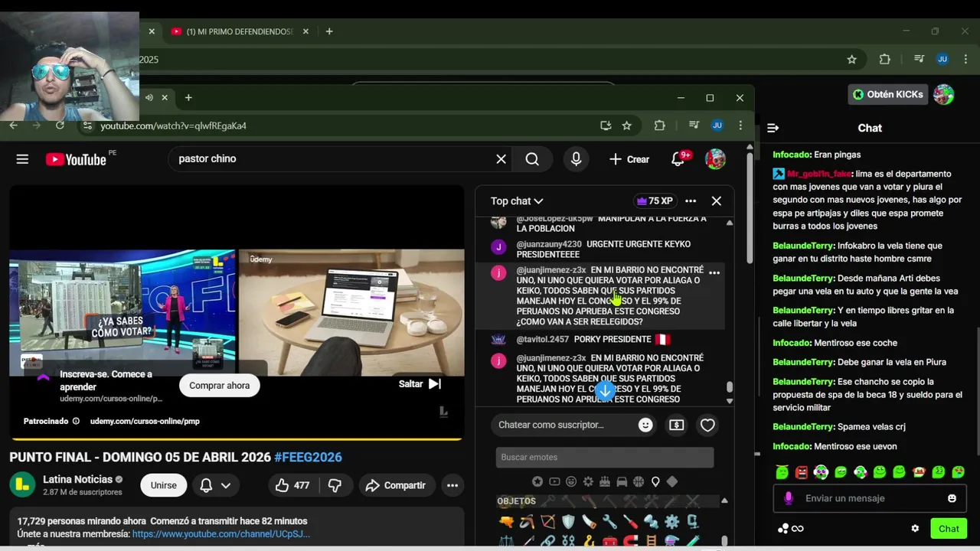Select the car travel emote category
The height and width of the screenshot is (551, 980).
coord(622,481)
